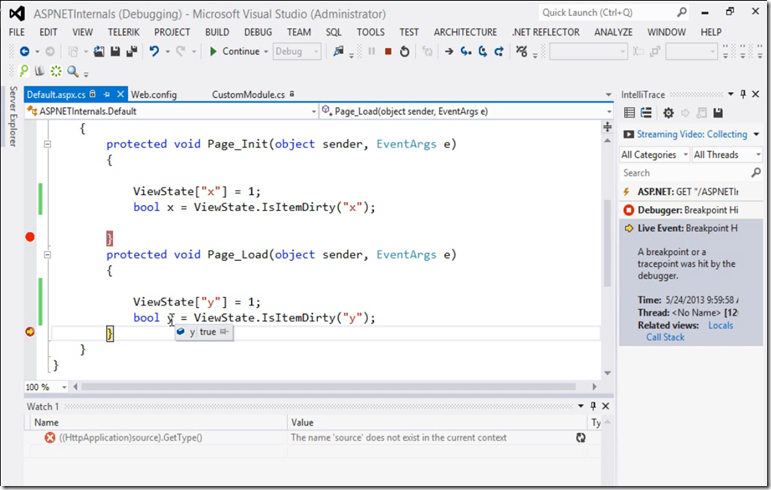Open the Call Stack related view link

pos(665,337)
